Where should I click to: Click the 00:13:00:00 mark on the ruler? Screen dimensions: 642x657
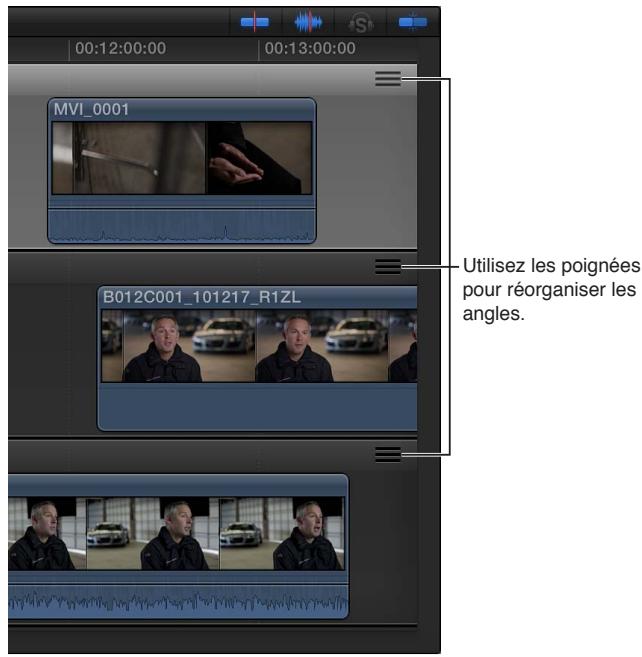(x=310, y=48)
